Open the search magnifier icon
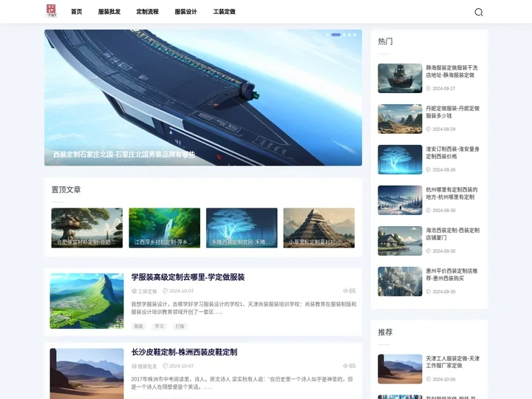The width and height of the screenshot is (532, 399). point(478,13)
